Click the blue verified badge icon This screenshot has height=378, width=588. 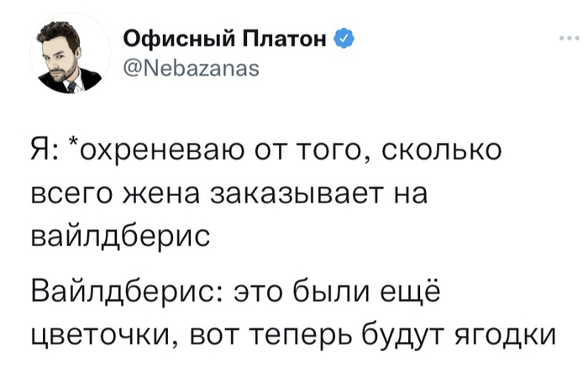(x=344, y=38)
